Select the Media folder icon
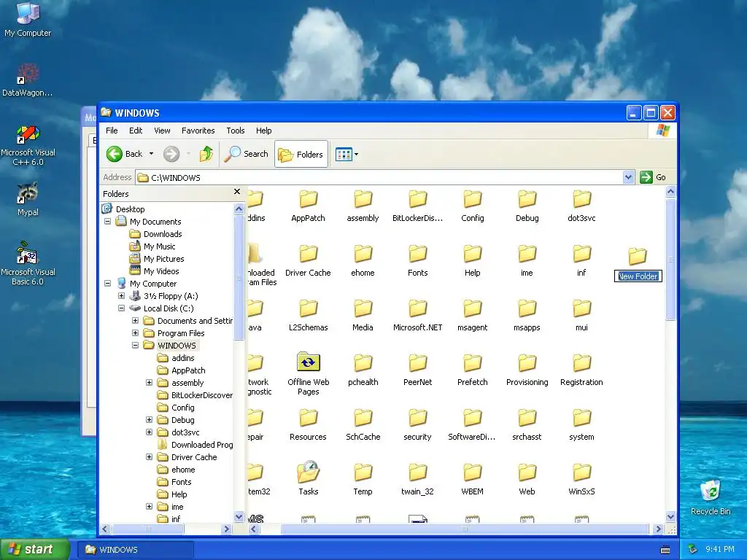The image size is (747, 560). 363,316
